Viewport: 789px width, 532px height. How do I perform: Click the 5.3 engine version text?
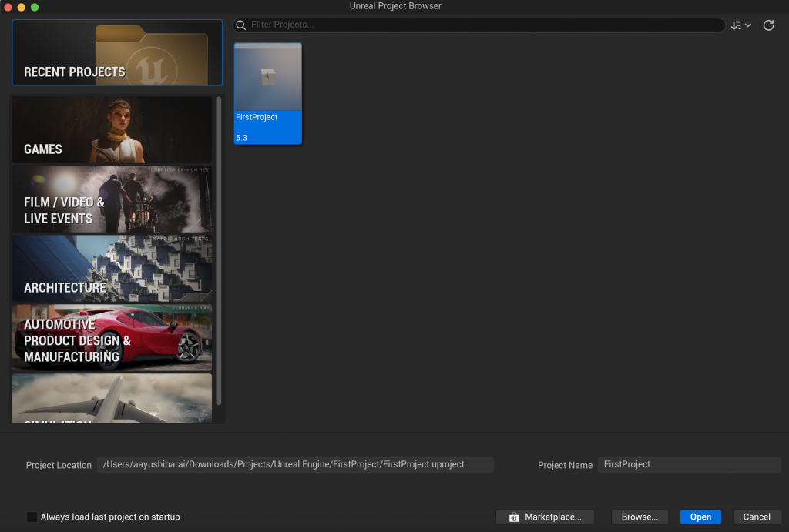pyautogui.click(x=241, y=138)
